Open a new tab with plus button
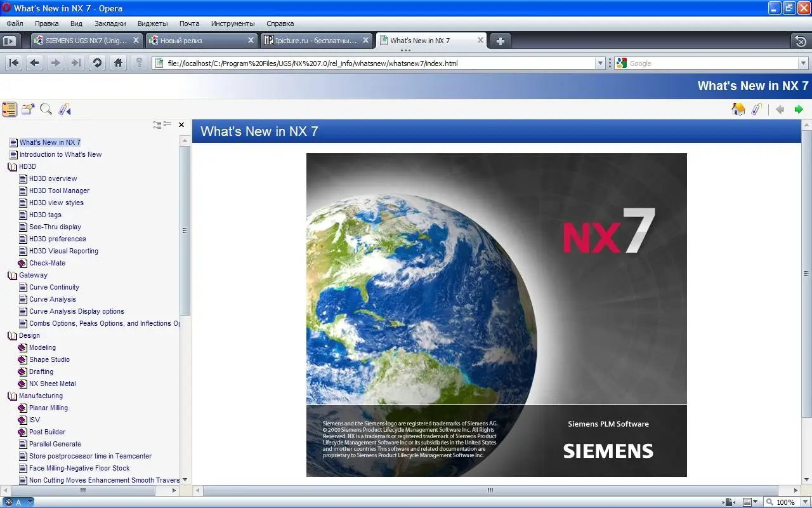This screenshot has height=508, width=812. pos(501,41)
